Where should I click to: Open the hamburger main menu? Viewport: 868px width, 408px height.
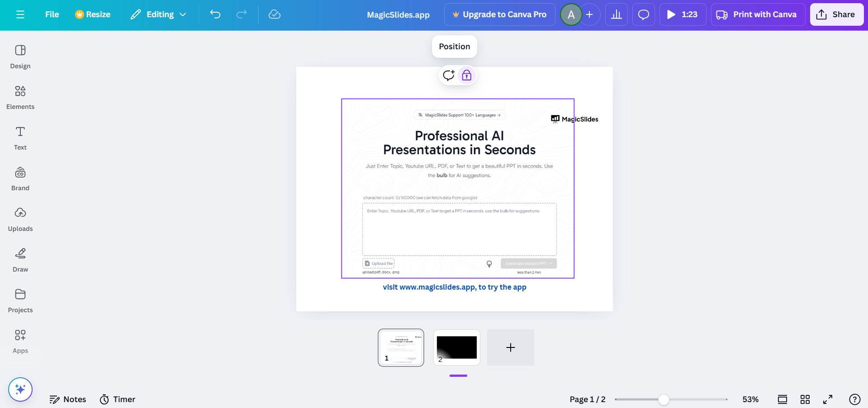pyautogui.click(x=20, y=14)
